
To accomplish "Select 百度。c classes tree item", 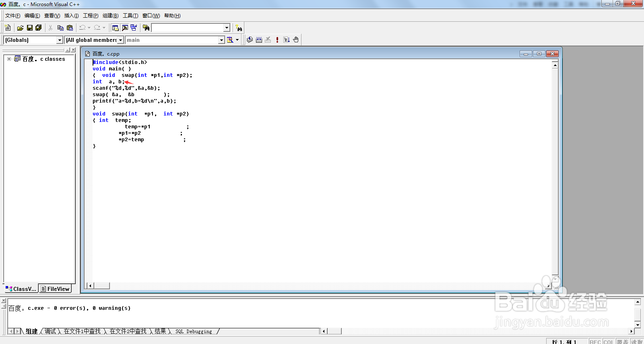I will [43, 59].
